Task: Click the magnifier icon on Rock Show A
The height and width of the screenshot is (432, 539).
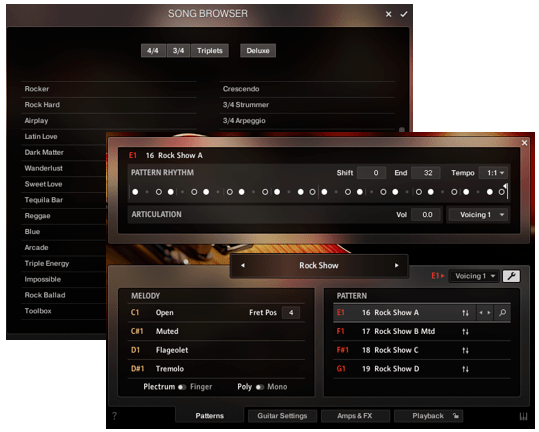Action: (502, 313)
